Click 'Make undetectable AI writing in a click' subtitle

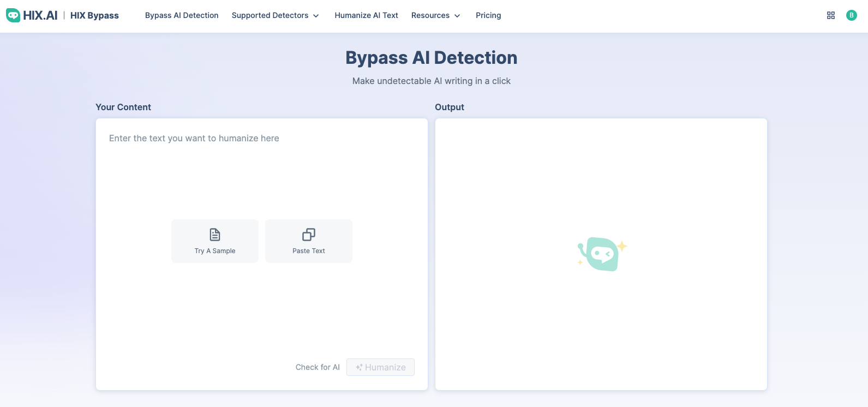[x=432, y=81]
